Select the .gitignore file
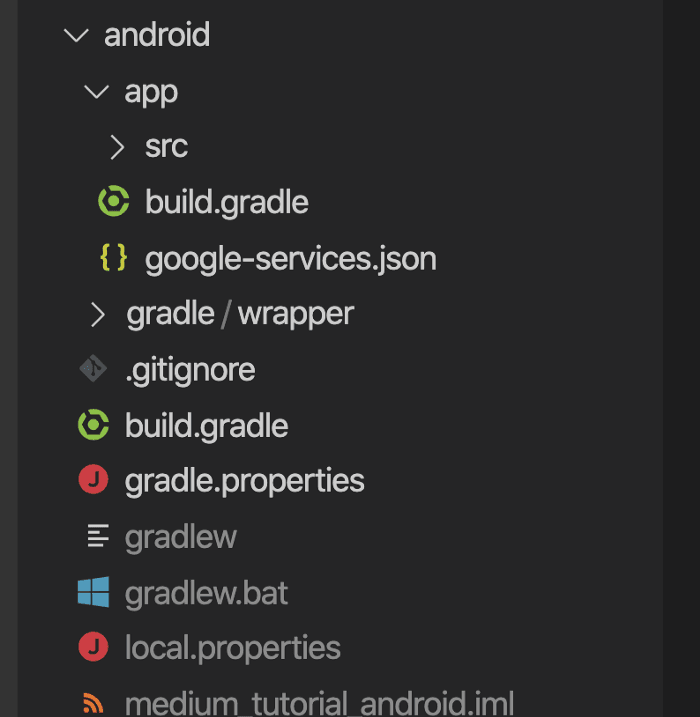700x717 pixels. click(190, 370)
